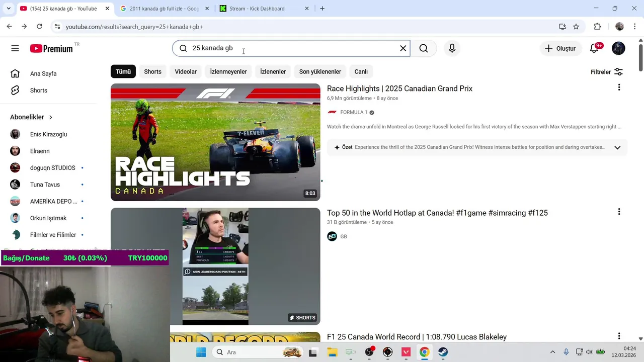Select the Tümü filter chip
The width and height of the screenshot is (644, 362).
[123, 71]
